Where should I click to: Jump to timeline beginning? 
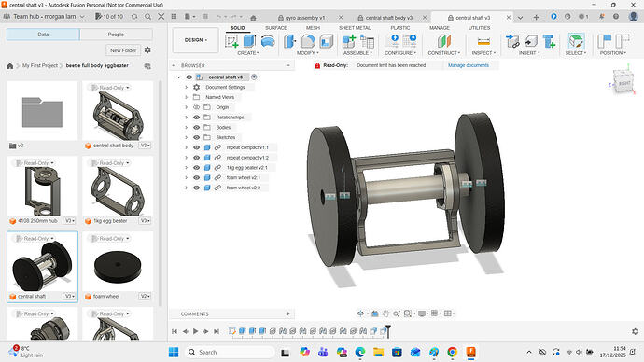pyautogui.click(x=175, y=331)
